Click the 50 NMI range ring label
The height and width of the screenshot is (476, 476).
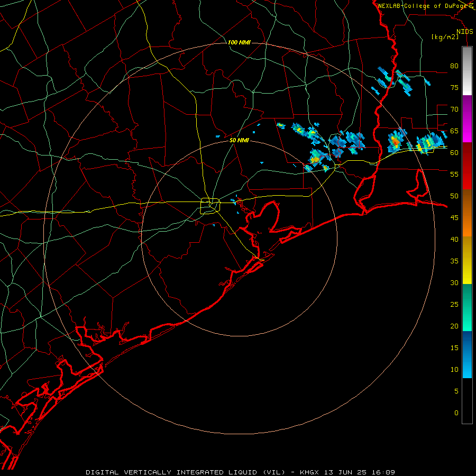[x=239, y=140]
